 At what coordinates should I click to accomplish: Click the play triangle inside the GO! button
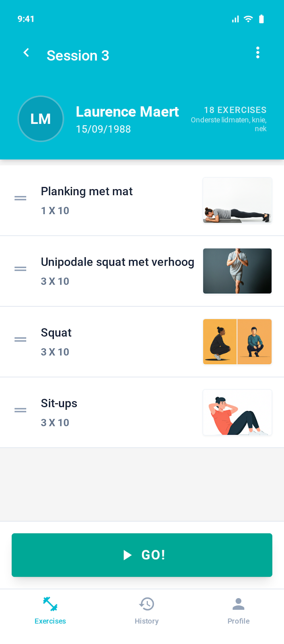(x=128, y=555)
